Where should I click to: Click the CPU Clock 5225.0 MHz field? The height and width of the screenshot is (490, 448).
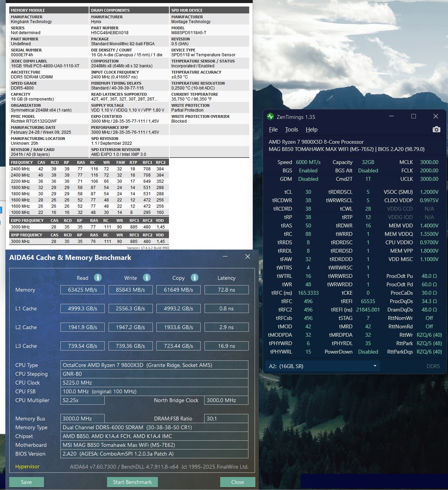[154, 383]
